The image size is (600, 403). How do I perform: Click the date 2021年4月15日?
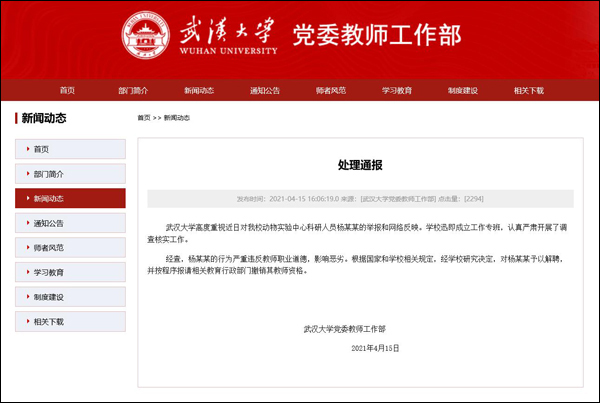point(375,348)
